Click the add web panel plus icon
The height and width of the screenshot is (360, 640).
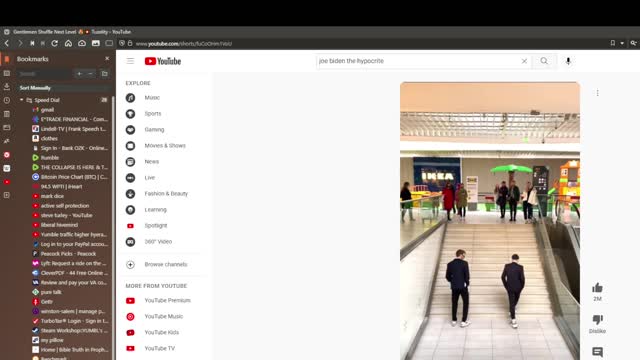(x=7, y=196)
